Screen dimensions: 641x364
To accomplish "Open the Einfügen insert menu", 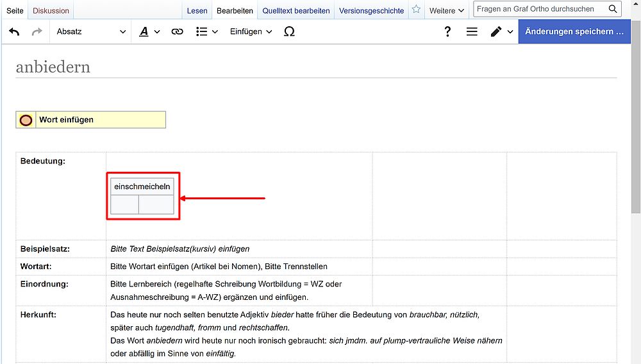I will tap(251, 31).
